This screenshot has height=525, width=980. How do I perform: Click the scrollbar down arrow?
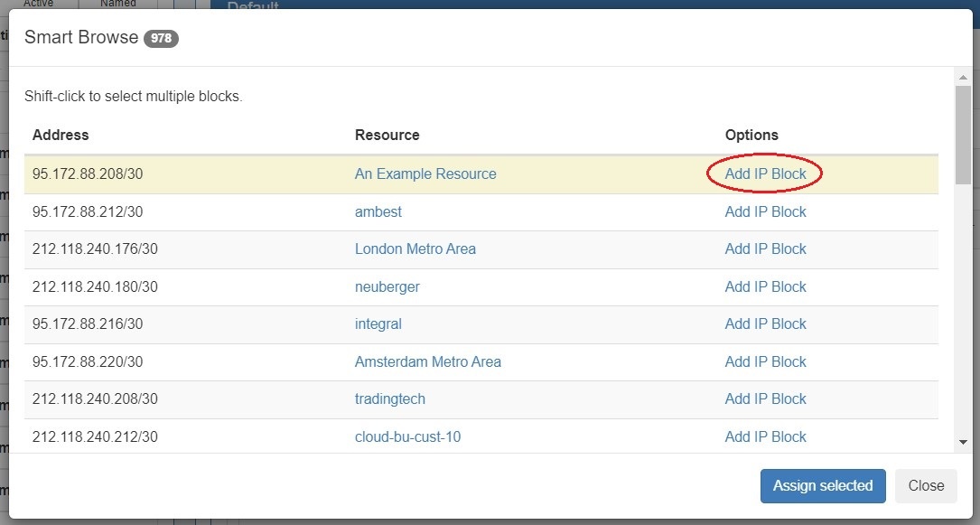(964, 442)
